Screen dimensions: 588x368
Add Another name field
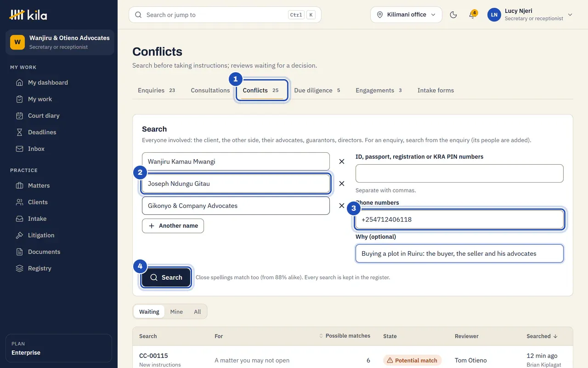(x=173, y=226)
